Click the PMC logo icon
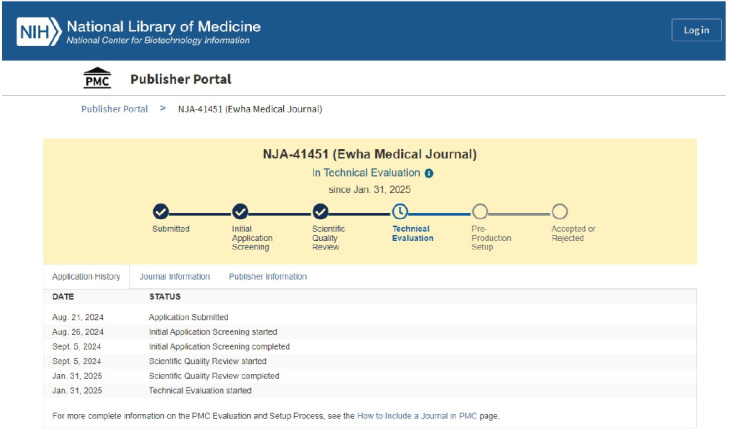The image size is (729, 430). click(97, 80)
